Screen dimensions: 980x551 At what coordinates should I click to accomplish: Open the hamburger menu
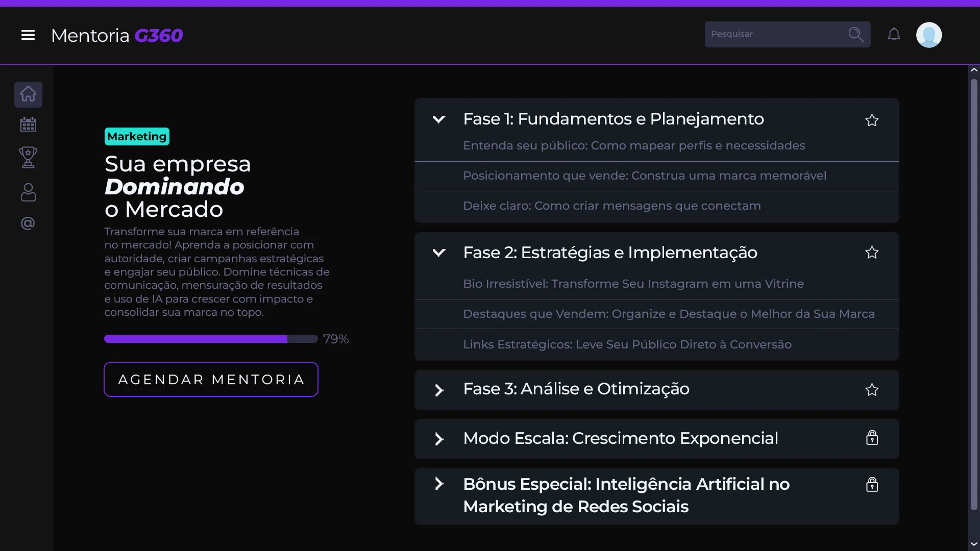(28, 35)
